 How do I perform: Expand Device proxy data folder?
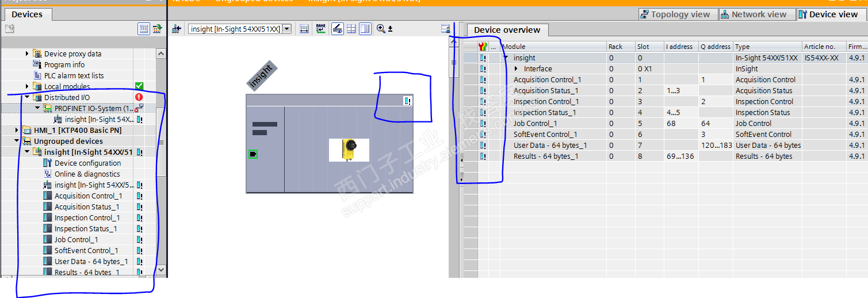tap(27, 54)
